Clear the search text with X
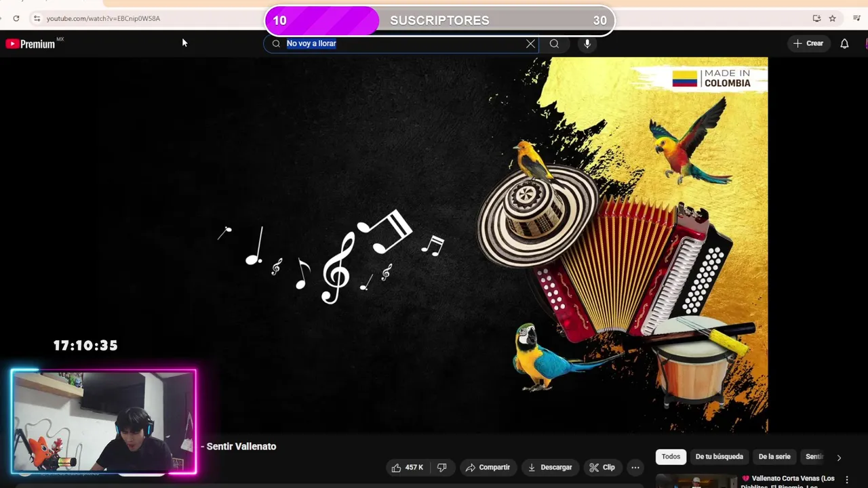This screenshot has height=488, width=868. pyautogui.click(x=530, y=43)
